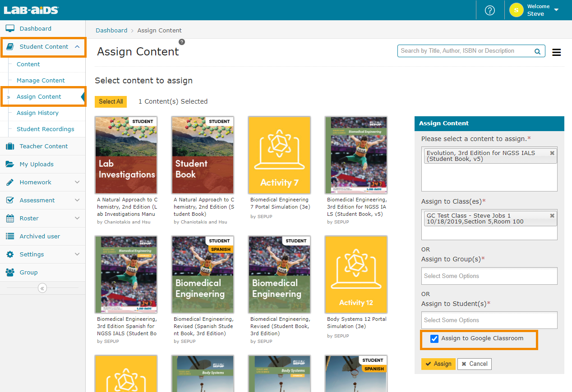Click the Select All button
Screen dimensions: 572x392
(111, 101)
